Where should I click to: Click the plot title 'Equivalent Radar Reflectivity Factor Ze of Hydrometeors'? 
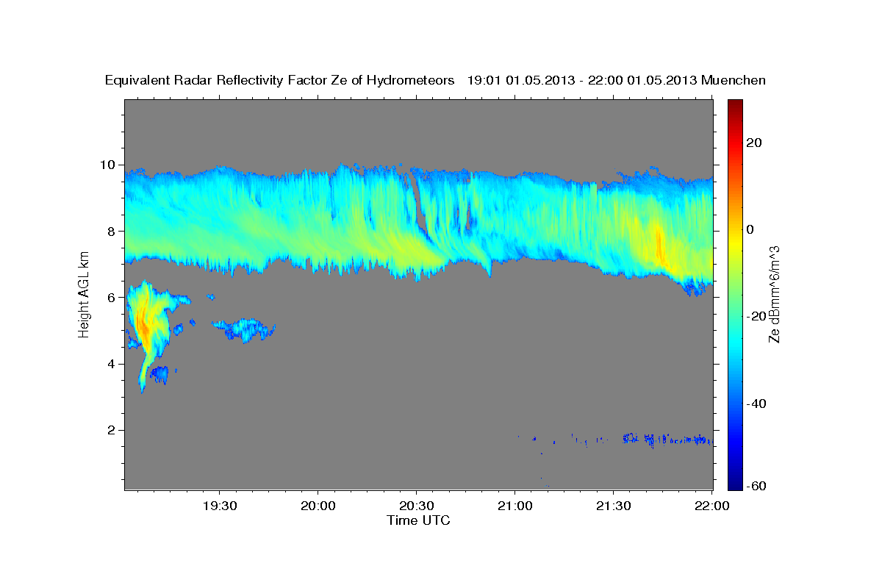(x=280, y=81)
